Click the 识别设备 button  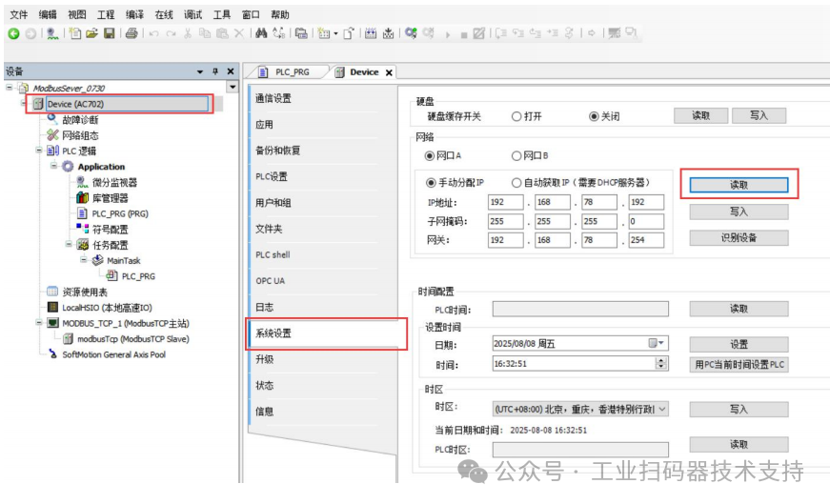[x=739, y=238]
